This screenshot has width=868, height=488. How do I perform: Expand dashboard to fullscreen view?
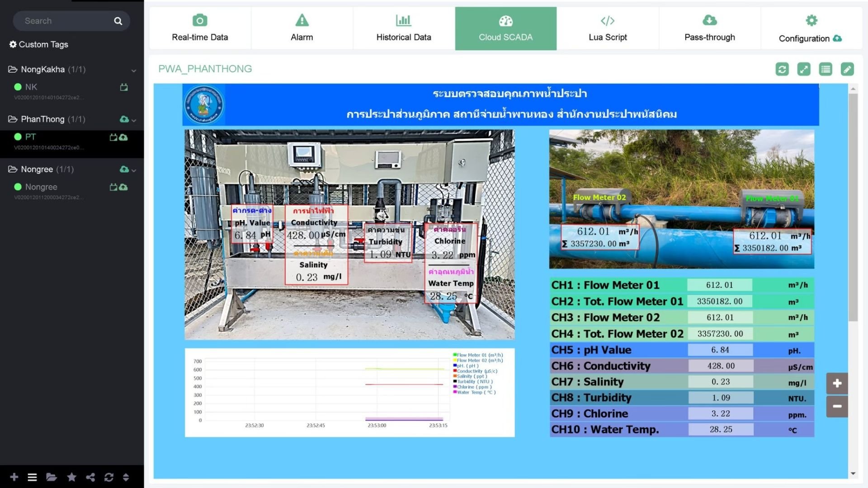click(804, 69)
